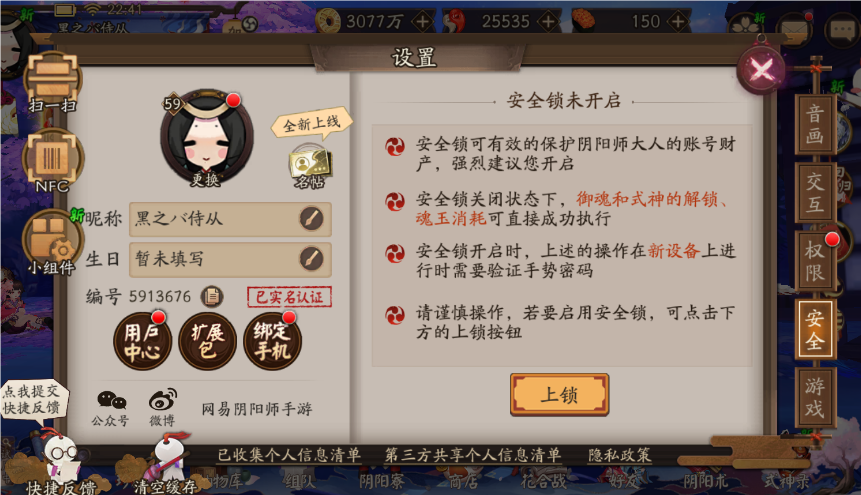Select the 游戏 settings tab
The image size is (861, 495).
tap(815, 398)
